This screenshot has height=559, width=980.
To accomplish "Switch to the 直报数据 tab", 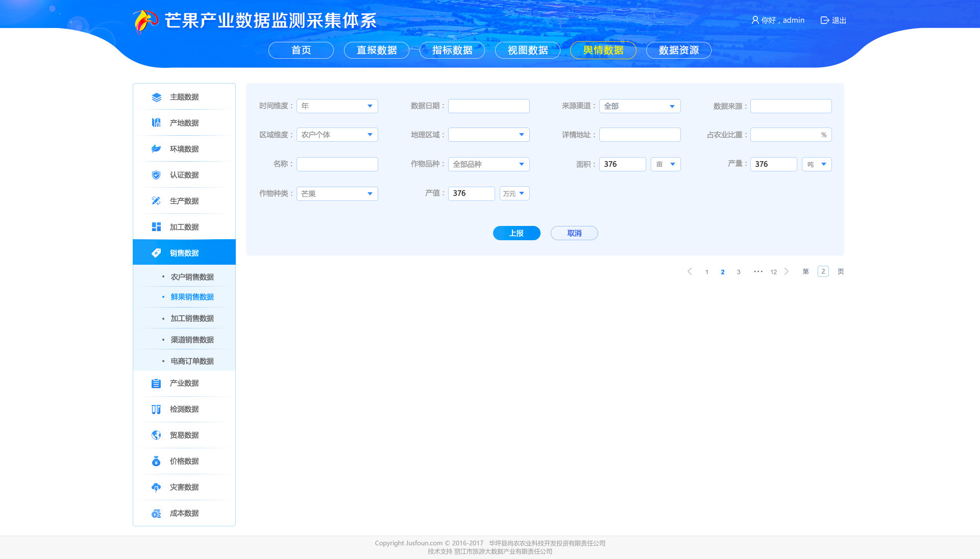I will pos(377,50).
